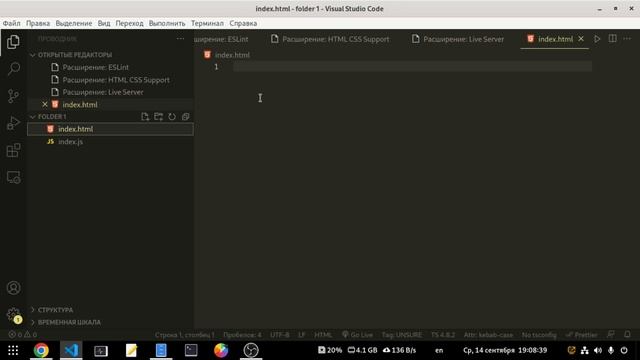Collapse the Open Editors section
This screenshot has width=640, height=360.
(75, 55)
